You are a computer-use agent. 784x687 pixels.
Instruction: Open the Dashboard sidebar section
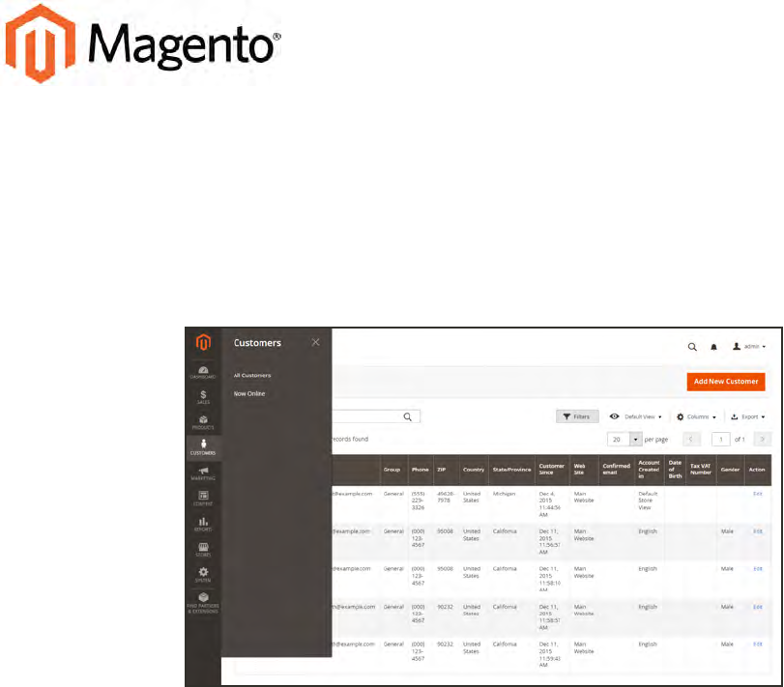(203, 372)
